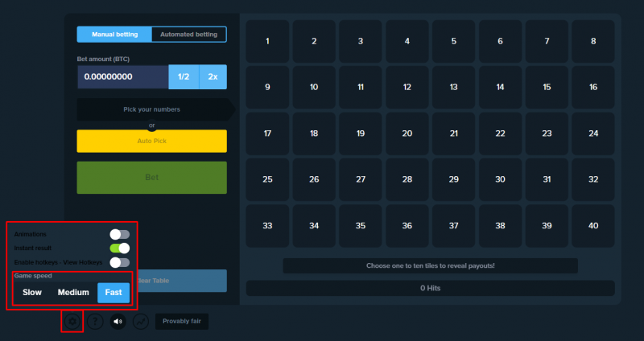Click View Hotkeys link text
This screenshot has height=341, width=644.
83,262
